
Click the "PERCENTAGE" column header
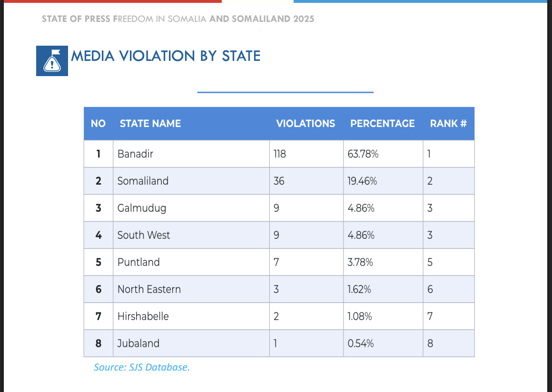coord(383,124)
